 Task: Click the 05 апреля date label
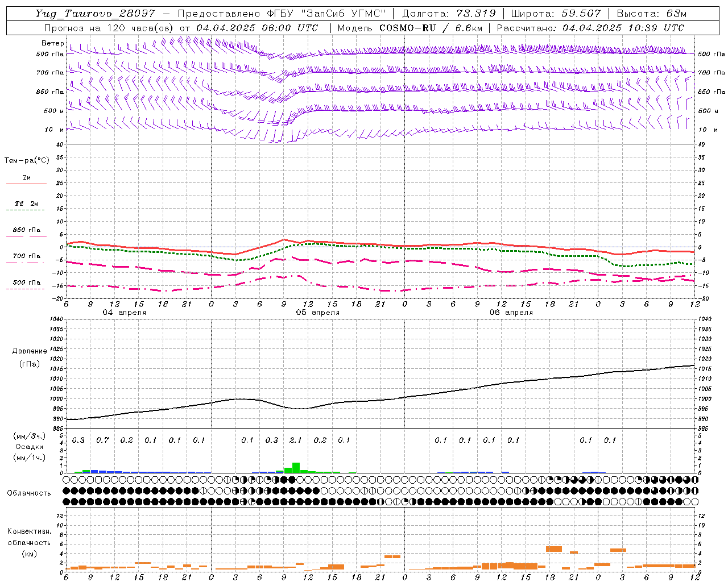[317, 313]
